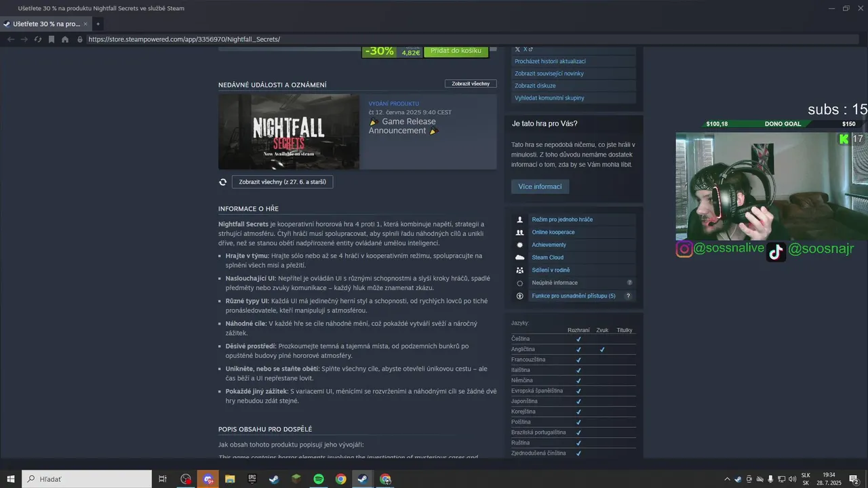Open help mark next to accessibility features
This screenshot has height=488, width=868.
628,296
